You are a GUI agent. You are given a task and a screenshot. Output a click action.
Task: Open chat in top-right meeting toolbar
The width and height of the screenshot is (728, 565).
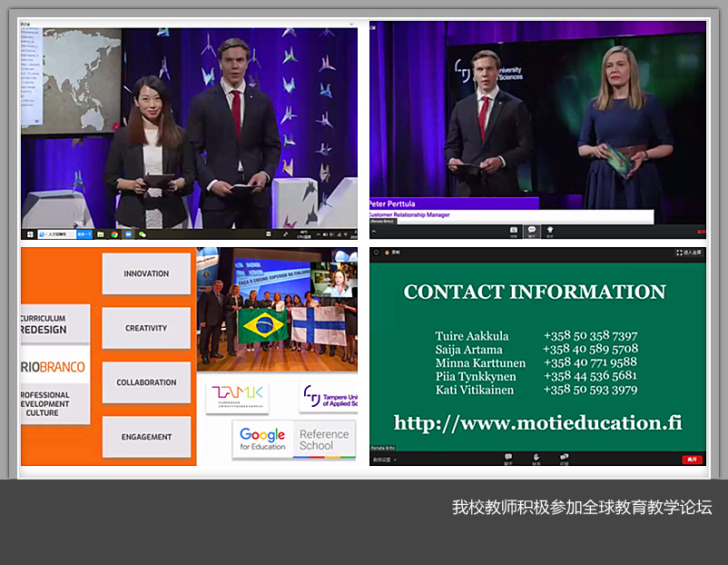point(532,231)
